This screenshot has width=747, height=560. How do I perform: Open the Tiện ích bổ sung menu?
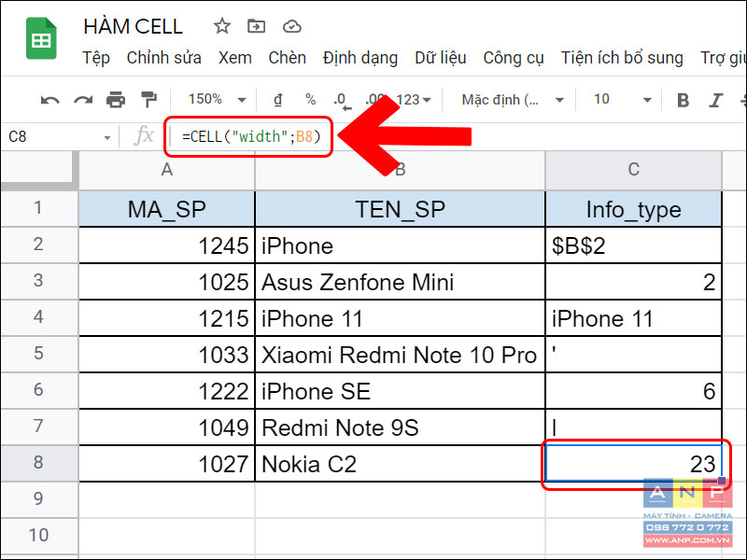click(x=622, y=58)
